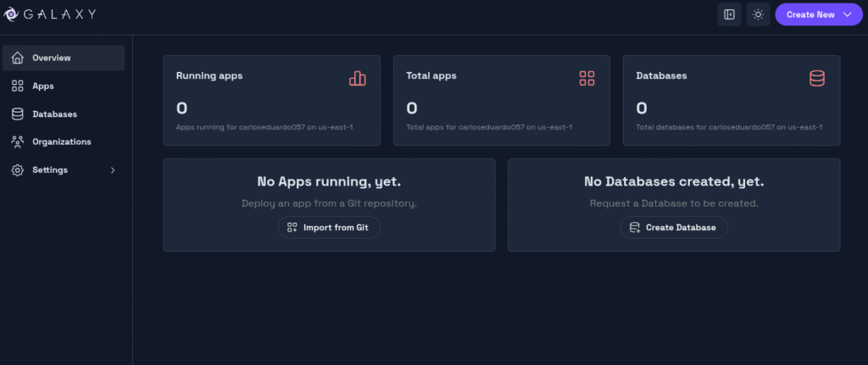Click the chevron arrow on Create New
The height and width of the screenshot is (365, 868).
pos(847,14)
